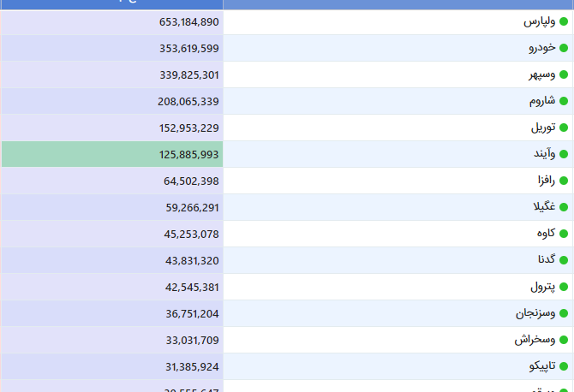Select the گدنا symbol name
The width and height of the screenshot is (574, 392).
(547, 259)
